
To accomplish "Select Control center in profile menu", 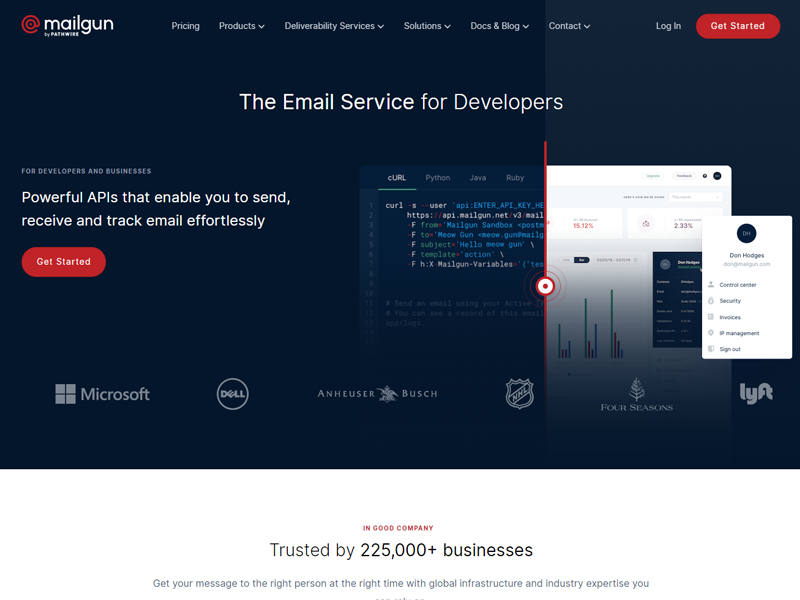I will (738, 285).
